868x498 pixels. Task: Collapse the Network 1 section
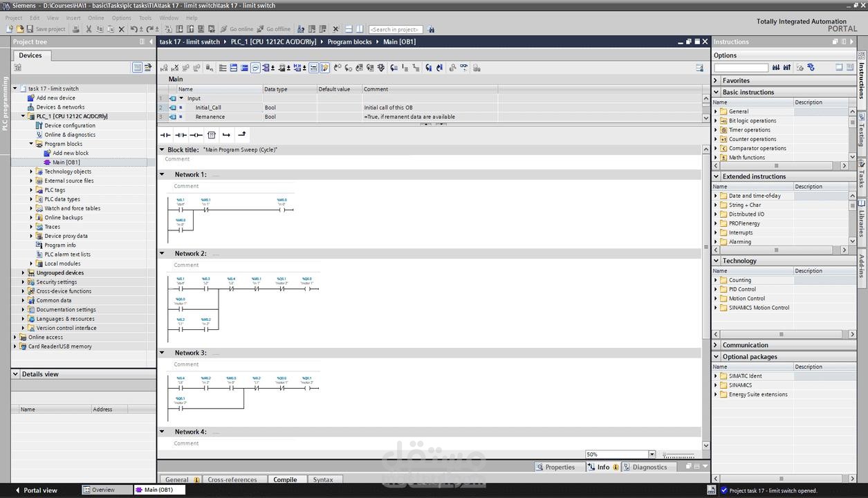point(162,174)
